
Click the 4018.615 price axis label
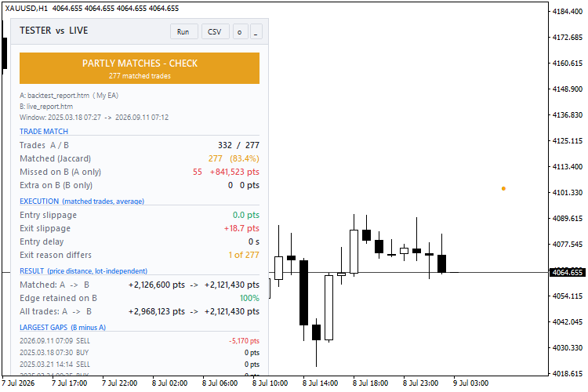(568, 374)
